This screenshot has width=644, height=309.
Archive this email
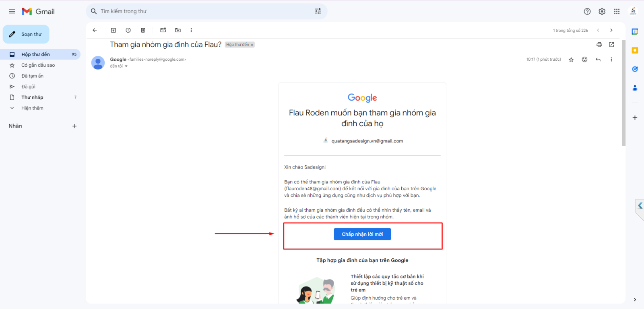(114, 30)
